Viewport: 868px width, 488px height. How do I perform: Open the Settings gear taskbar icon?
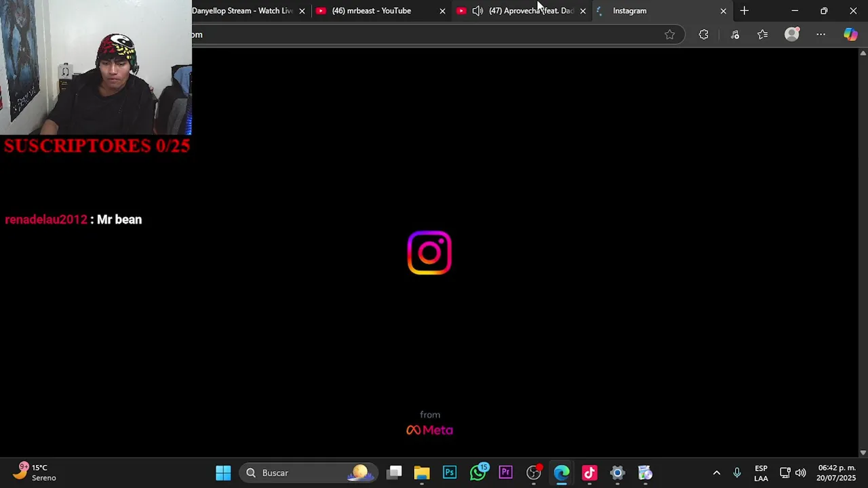[x=617, y=472]
